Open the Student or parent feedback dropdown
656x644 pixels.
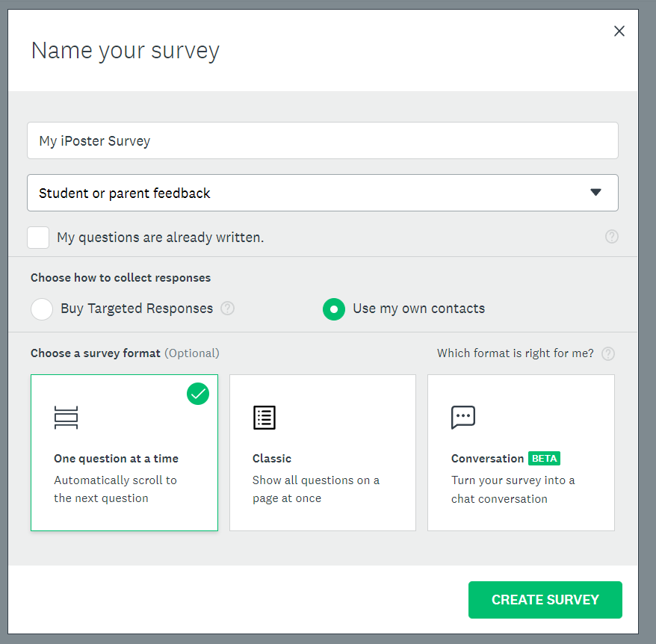323,193
